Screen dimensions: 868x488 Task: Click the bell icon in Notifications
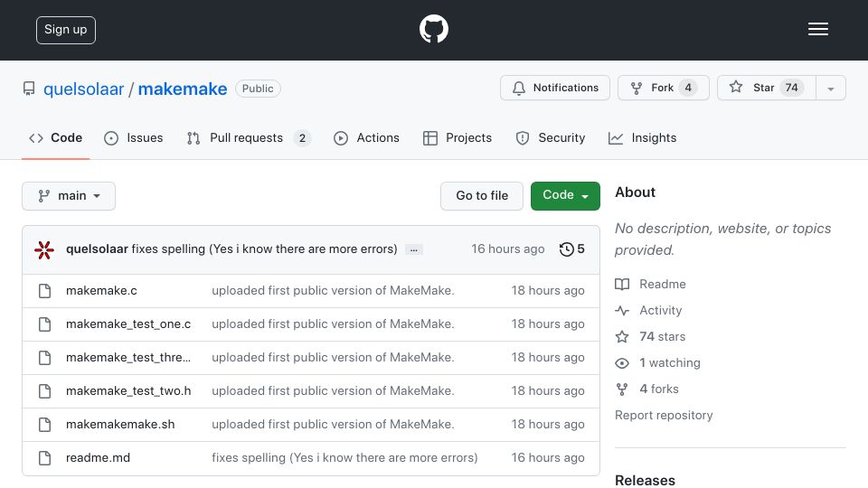519,88
